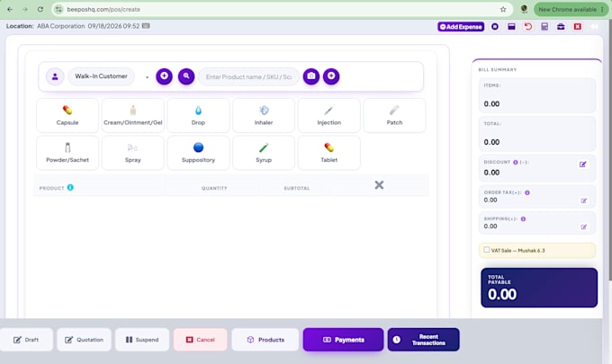Click the plus icon after the camera button
This screenshot has width=612, height=364.
coord(331,76)
